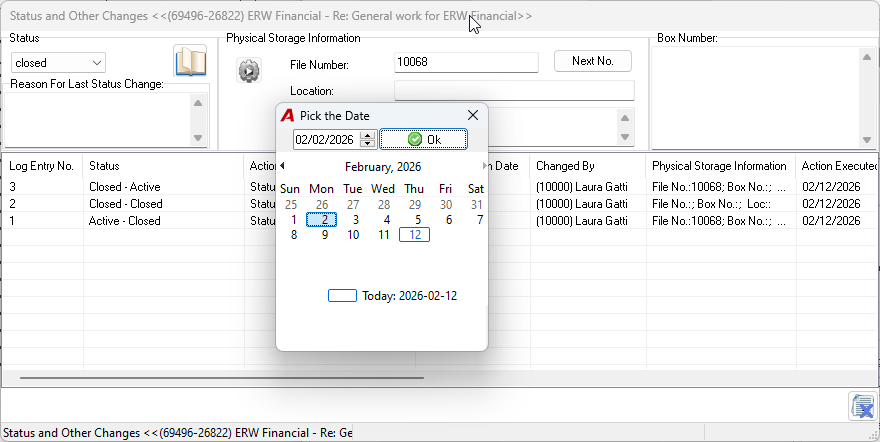880x442 pixels.
Task: Close the Pick the Date dialog
Action: 473,115
